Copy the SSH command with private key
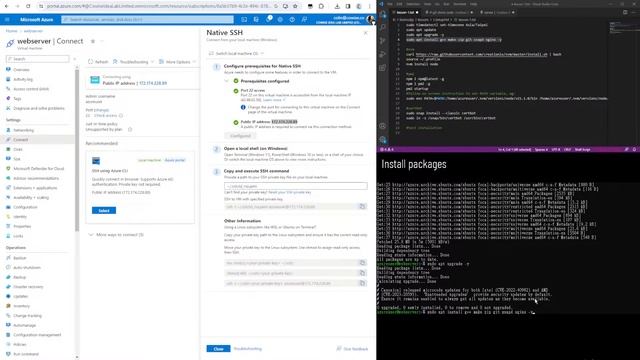Viewport: 640px width, 360px height. coord(362,207)
